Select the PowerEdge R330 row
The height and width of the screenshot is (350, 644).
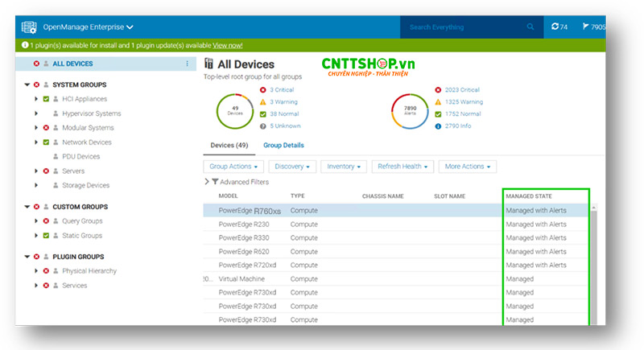click(396, 237)
